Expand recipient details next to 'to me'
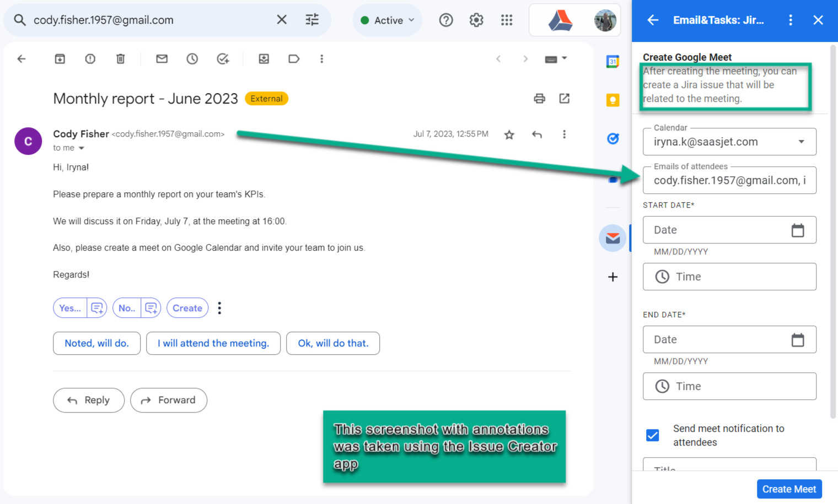 click(82, 148)
